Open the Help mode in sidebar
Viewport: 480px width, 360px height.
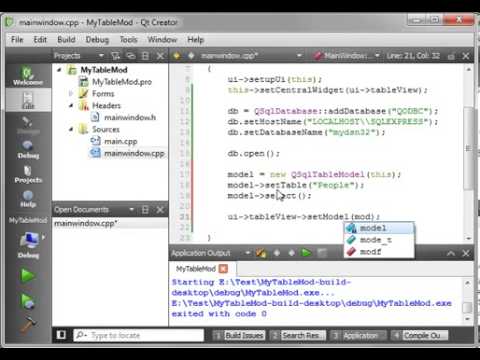click(x=28, y=198)
